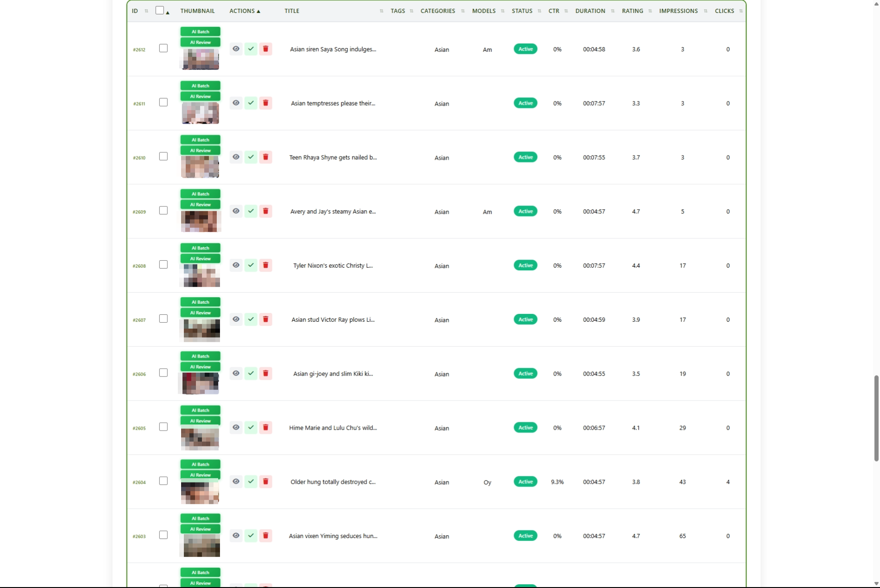
Task: Delete video #2610 using the trash icon
Action: (265, 157)
